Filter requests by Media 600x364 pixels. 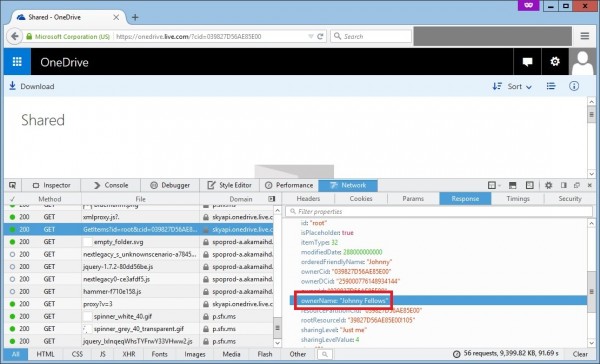[x=232, y=354]
